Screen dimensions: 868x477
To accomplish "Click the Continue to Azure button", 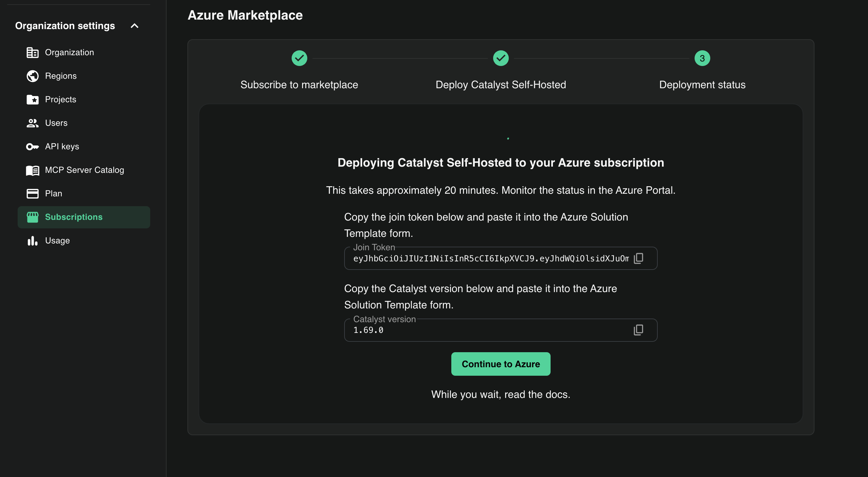I will pos(501,364).
